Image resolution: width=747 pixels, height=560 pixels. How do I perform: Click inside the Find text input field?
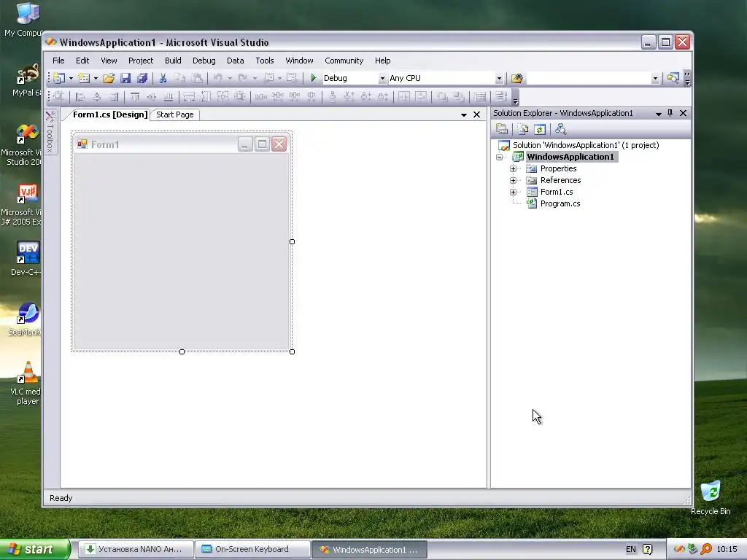pyautogui.click(x=589, y=79)
